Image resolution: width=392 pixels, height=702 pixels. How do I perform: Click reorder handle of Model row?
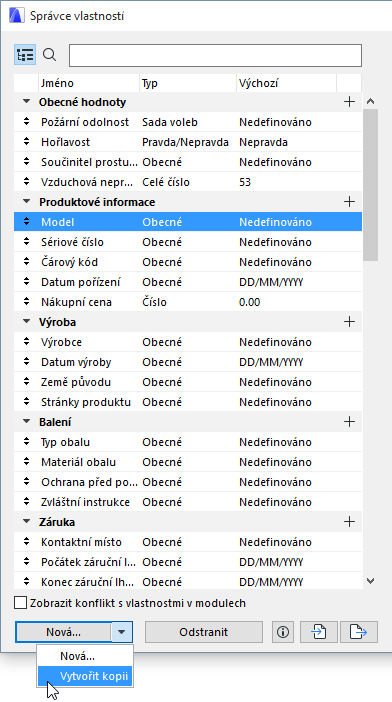[26, 222]
